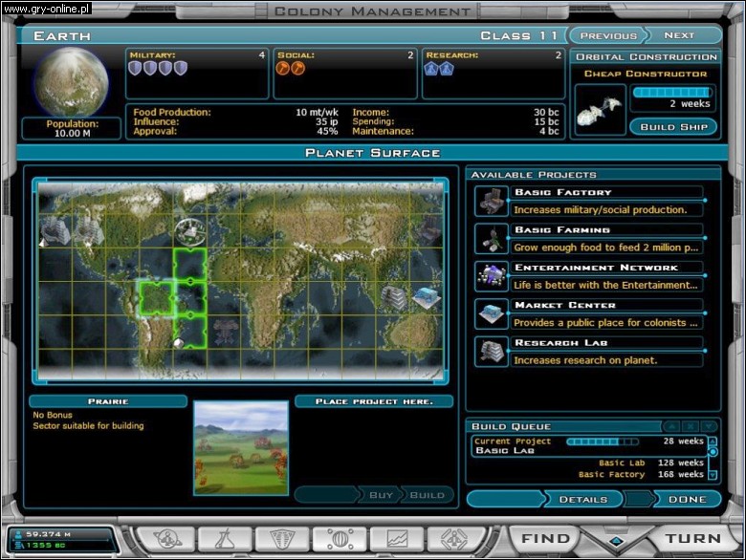
Task: Click the Buy button
Action: pos(381,495)
